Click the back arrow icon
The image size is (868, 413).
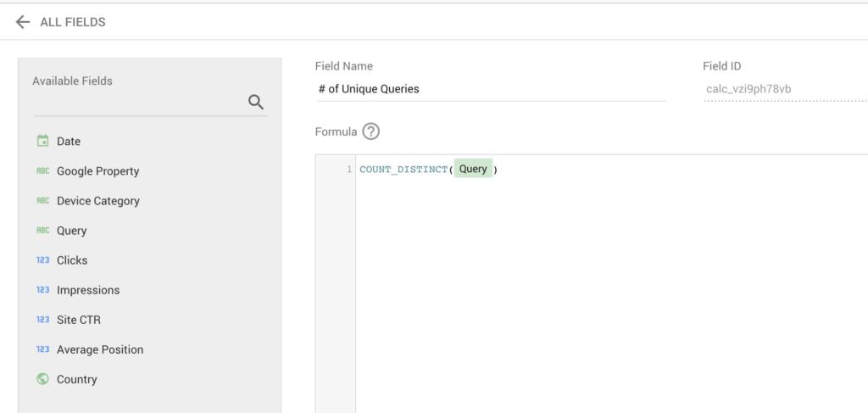point(23,22)
